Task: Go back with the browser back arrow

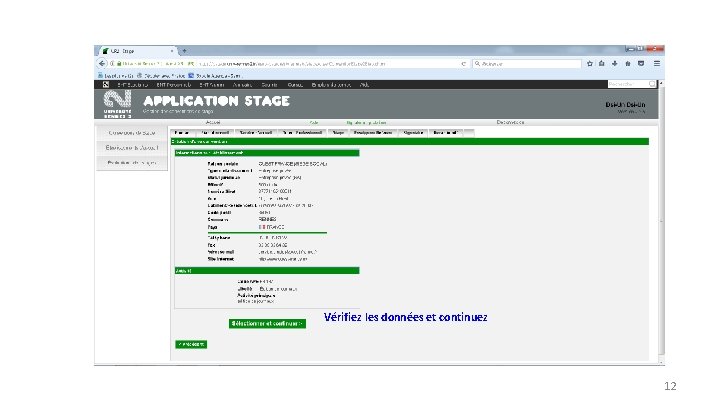Action: [102, 63]
